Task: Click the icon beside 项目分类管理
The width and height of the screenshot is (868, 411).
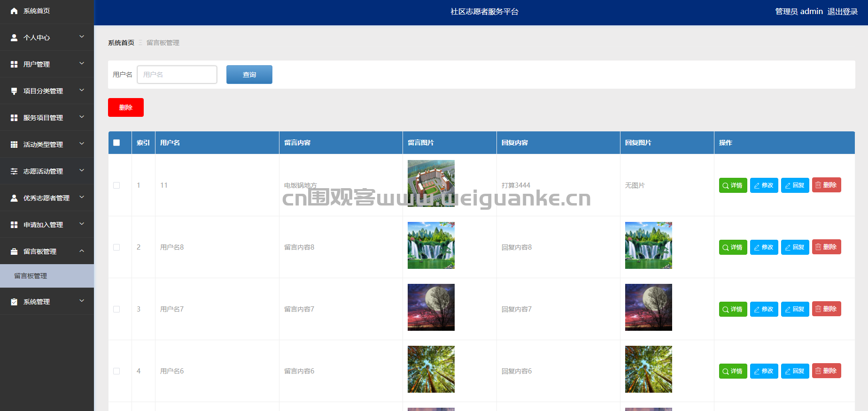Action: (14, 91)
